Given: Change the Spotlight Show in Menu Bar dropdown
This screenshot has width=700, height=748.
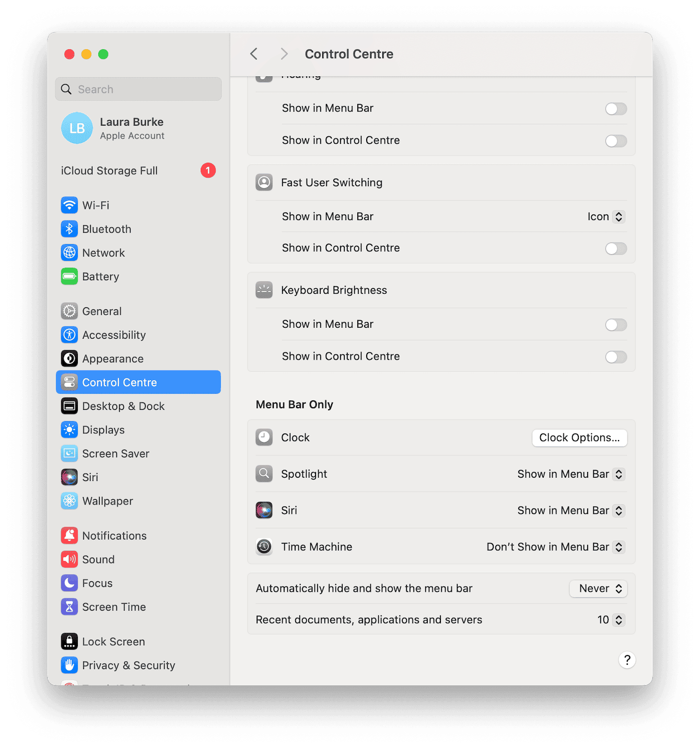Looking at the screenshot, I should (x=570, y=474).
